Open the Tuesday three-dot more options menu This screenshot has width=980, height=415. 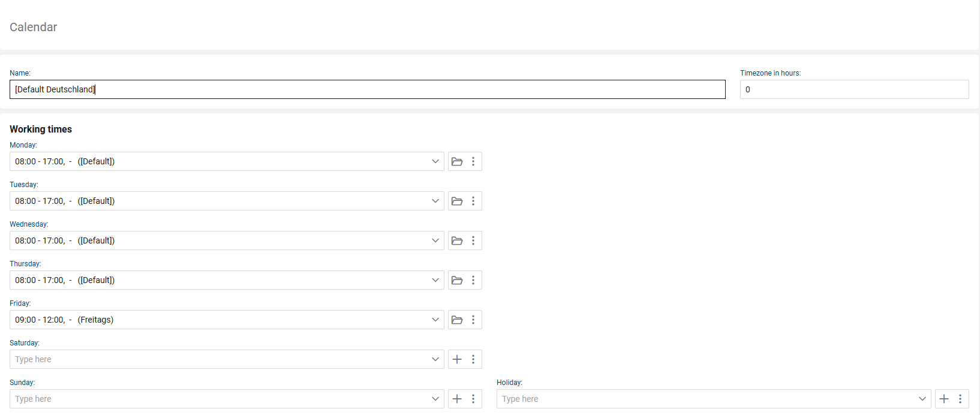[473, 201]
